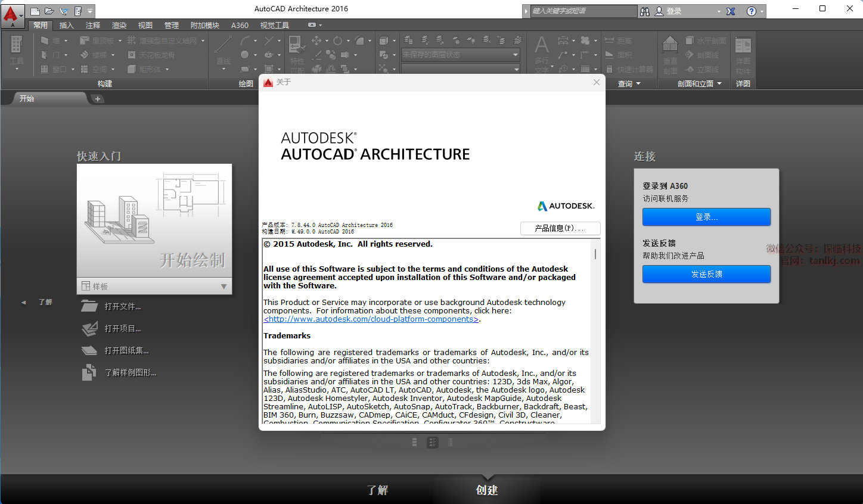Click the binoculars search icon
Screen dimensions: 863x504
coord(645,11)
